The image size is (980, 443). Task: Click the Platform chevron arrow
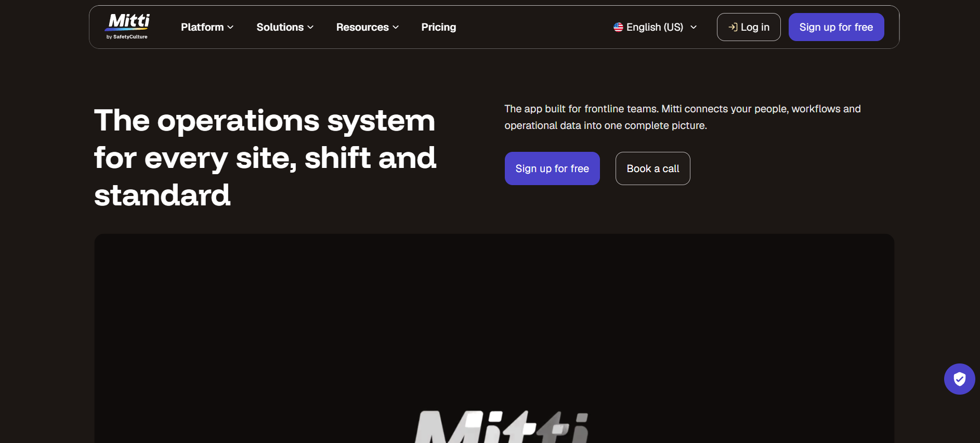[x=230, y=27]
